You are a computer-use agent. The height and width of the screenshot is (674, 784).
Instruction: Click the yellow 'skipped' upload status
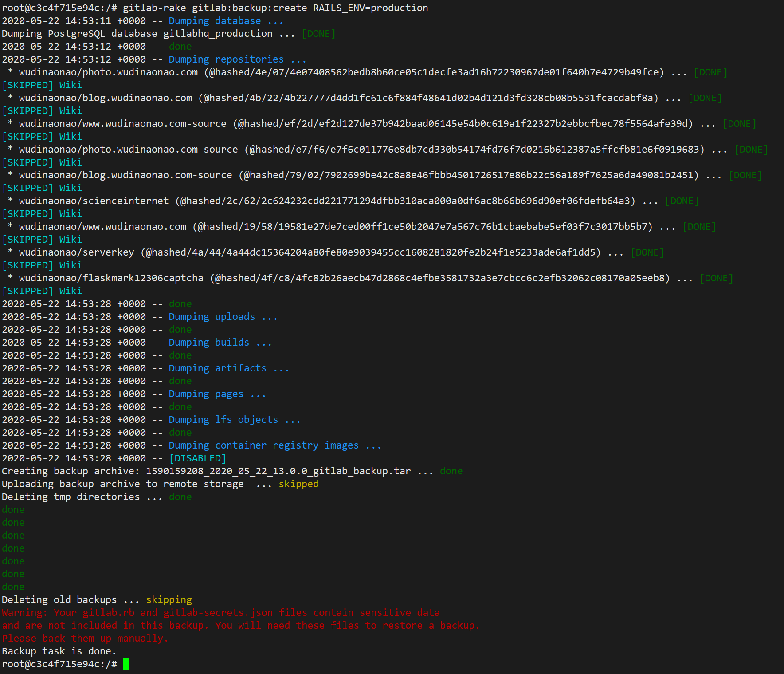[x=298, y=484]
